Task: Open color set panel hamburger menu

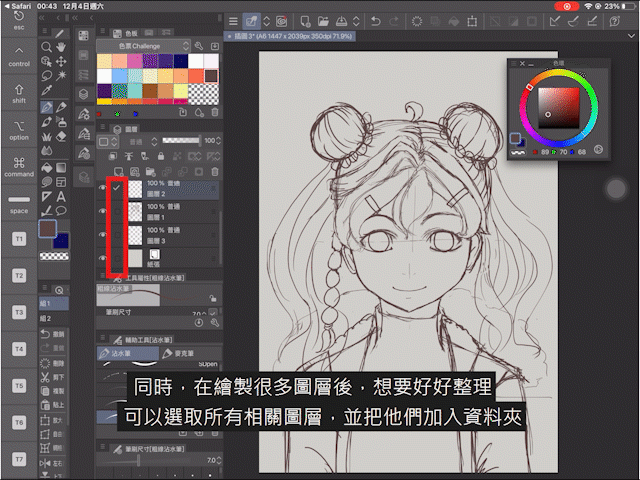Action: [103, 31]
